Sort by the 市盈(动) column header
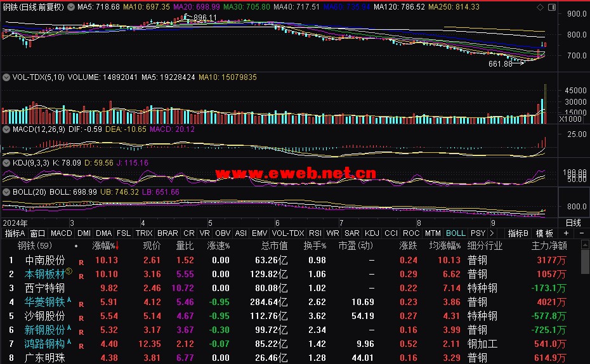 (x=355, y=246)
